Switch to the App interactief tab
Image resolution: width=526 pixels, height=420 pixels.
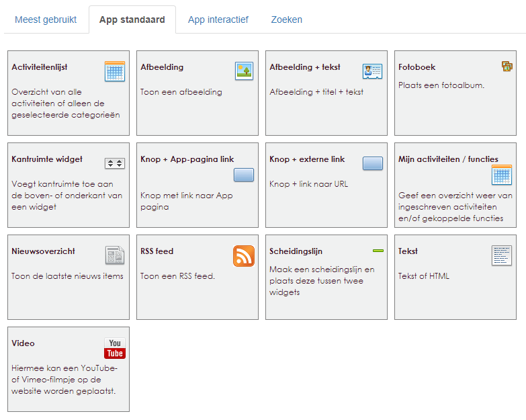click(x=218, y=19)
